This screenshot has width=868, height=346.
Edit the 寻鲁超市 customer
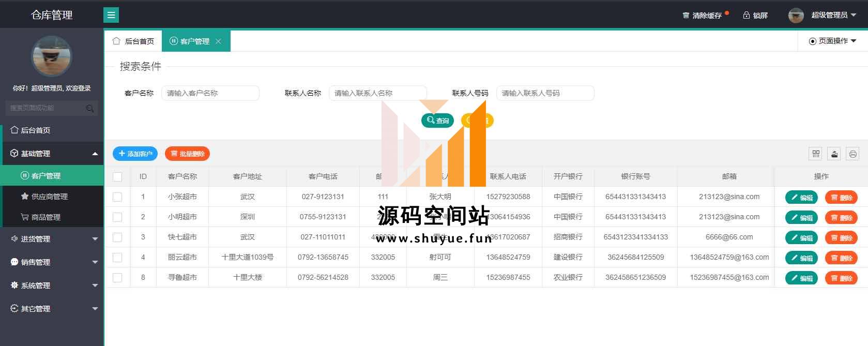(801, 278)
